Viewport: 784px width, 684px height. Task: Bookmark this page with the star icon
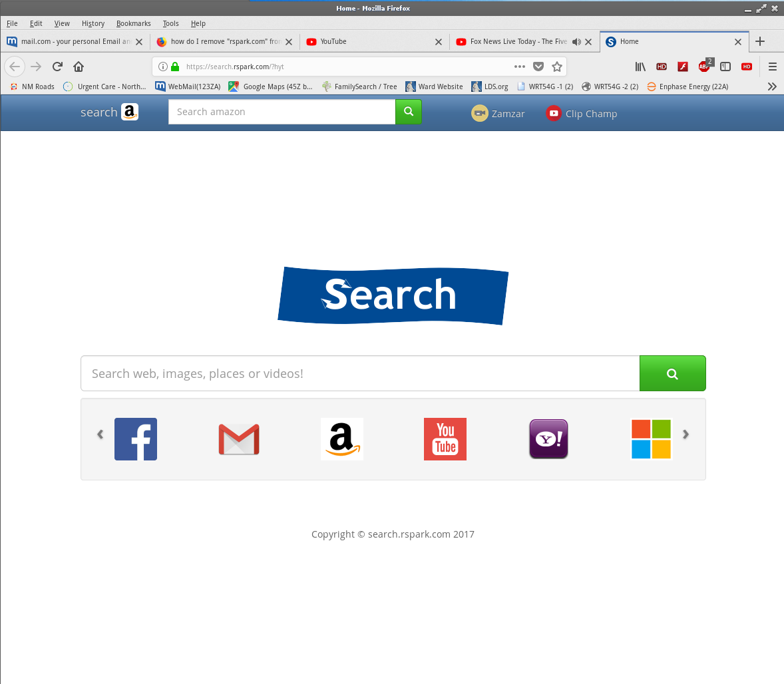tap(557, 67)
